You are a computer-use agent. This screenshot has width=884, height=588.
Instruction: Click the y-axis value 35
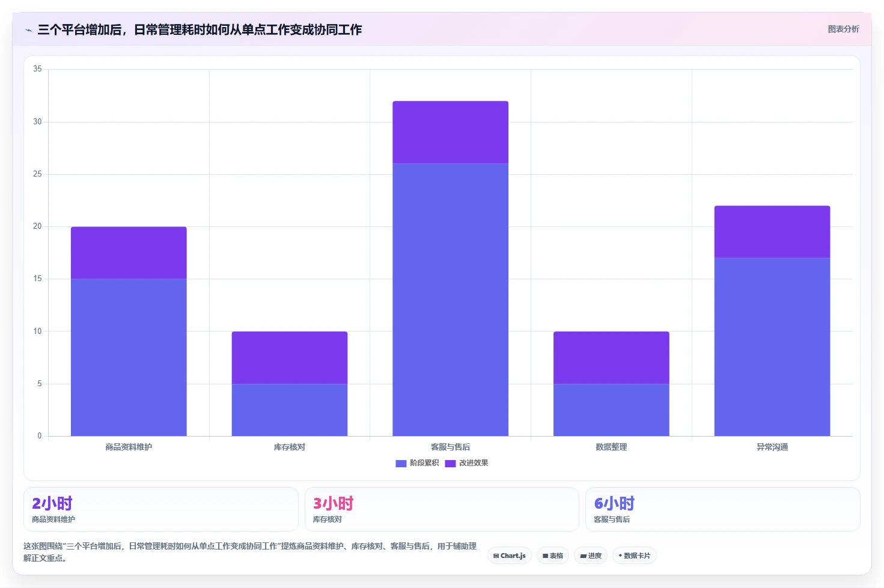coord(37,69)
